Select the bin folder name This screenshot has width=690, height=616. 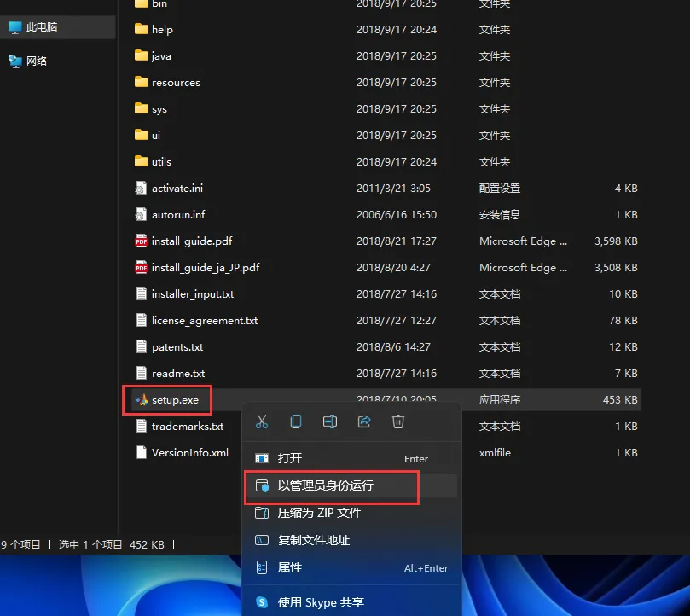tap(159, 3)
